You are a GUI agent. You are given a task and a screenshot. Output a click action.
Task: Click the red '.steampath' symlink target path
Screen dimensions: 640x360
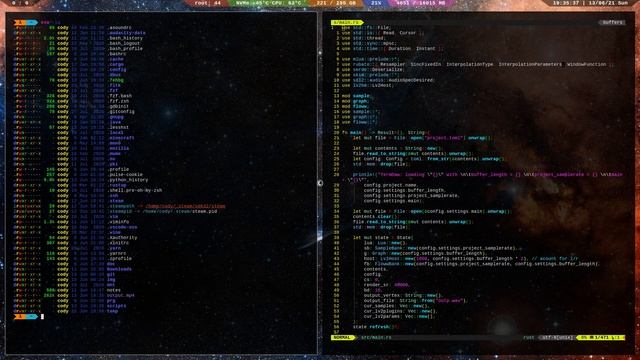coord(185,207)
